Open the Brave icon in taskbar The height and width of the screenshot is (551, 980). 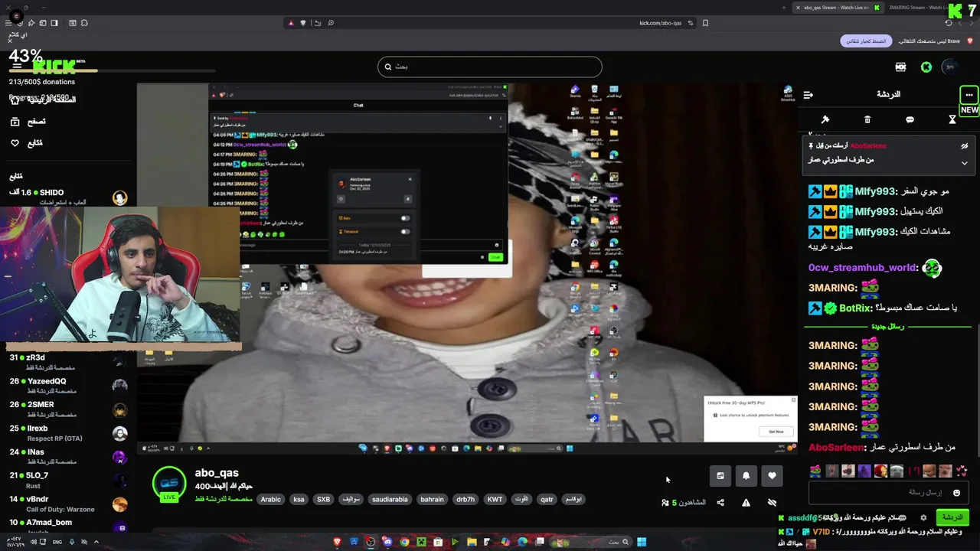click(338, 542)
